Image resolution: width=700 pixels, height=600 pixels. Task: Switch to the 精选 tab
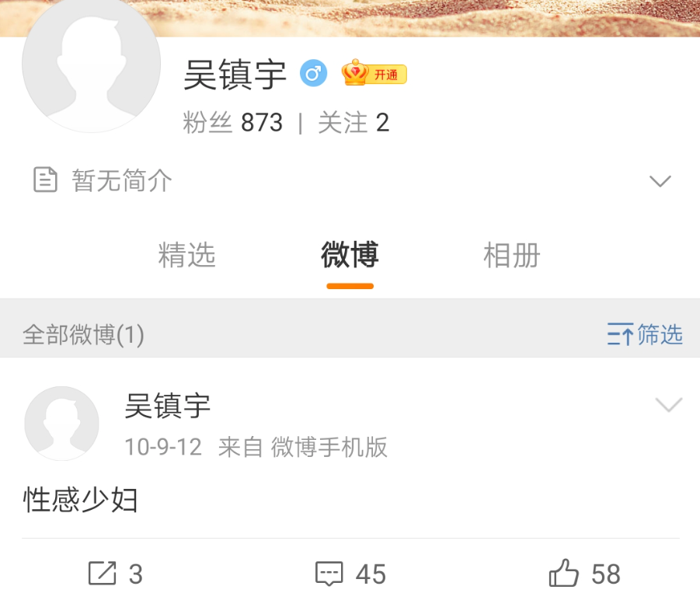[x=187, y=255]
